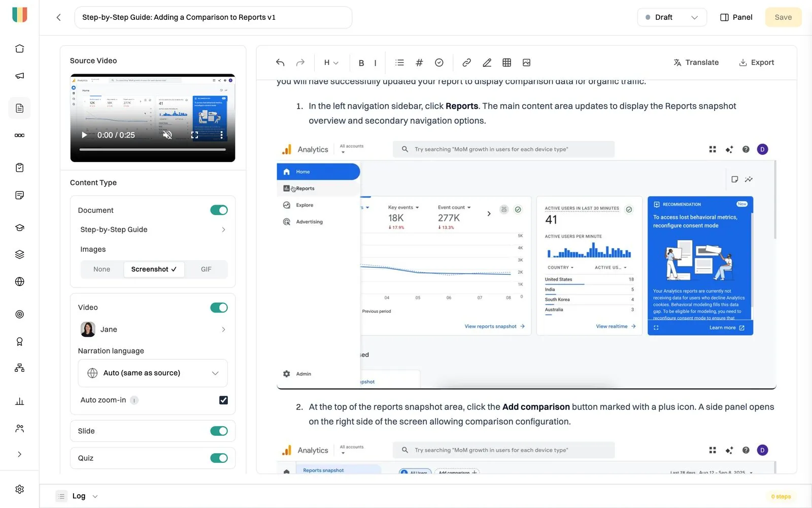The height and width of the screenshot is (508, 812).
Task: Open settings gear in sidebar
Action: (19, 489)
